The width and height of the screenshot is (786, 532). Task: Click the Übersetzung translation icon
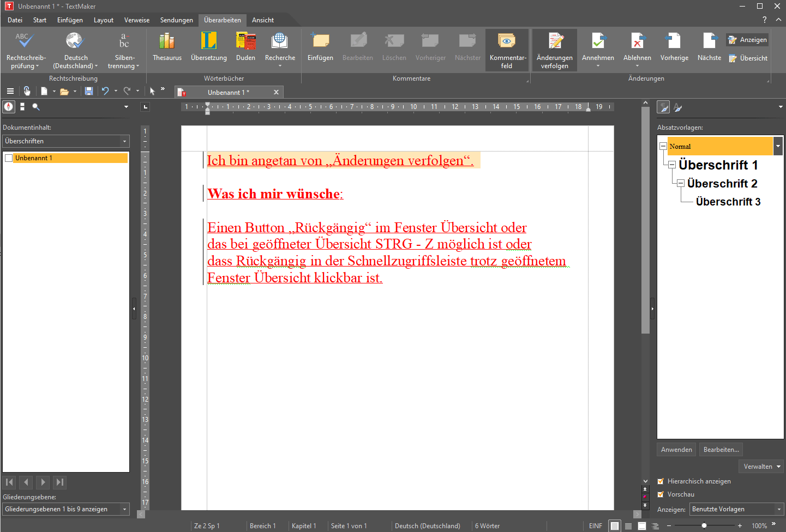click(209, 41)
